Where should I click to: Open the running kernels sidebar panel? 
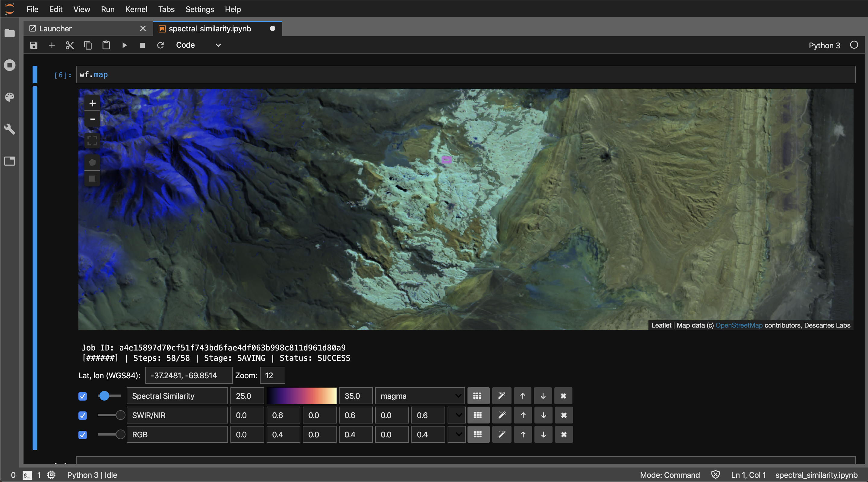pyautogui.click(x=10, y=65)
